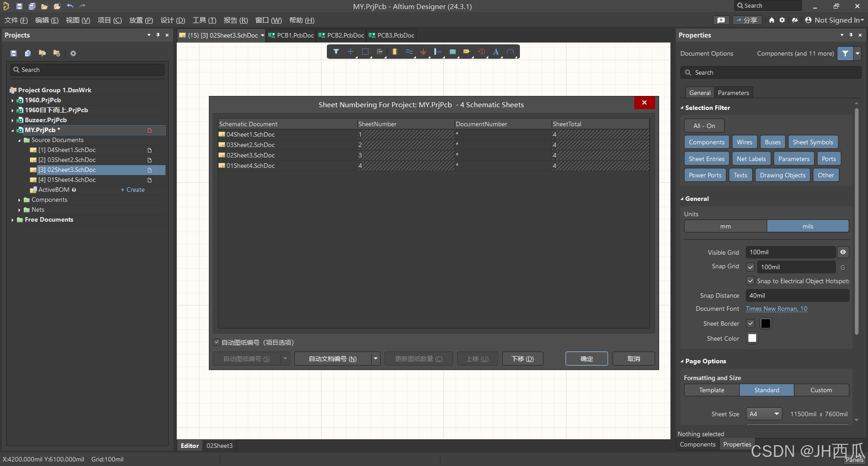
Task: Switch to the Parameters tab
Action: pyautogui.click(x=733, y=93)
